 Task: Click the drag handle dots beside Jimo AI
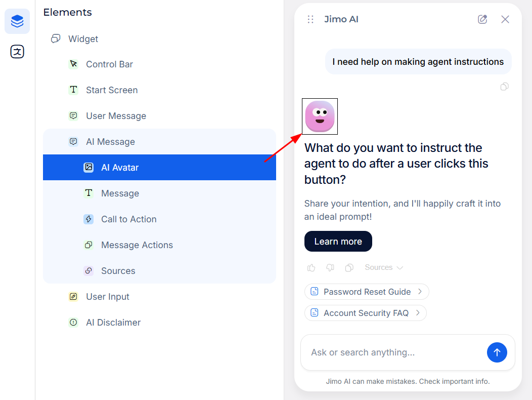click(x=311, y=19)
